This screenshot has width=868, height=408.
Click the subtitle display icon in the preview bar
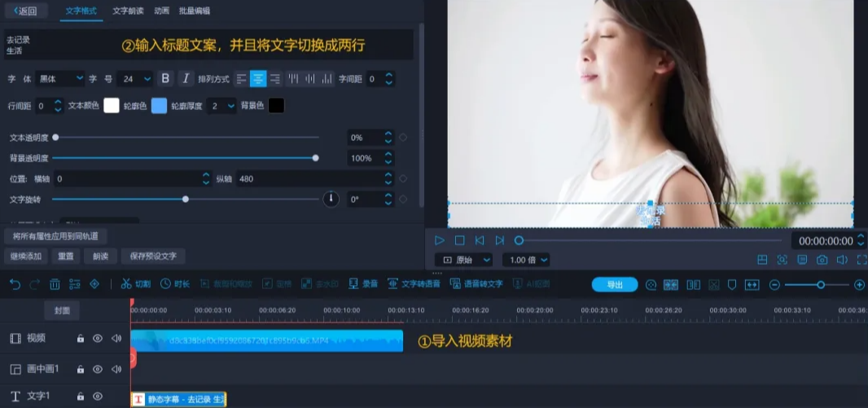pyautogui.click(x=802, y=260)
